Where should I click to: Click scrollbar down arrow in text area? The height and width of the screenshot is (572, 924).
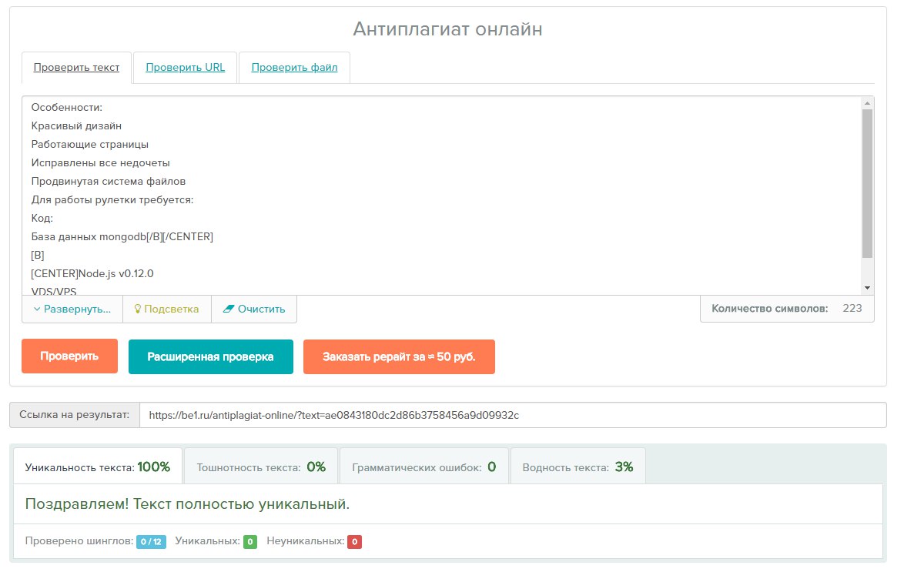click(867, 288)
